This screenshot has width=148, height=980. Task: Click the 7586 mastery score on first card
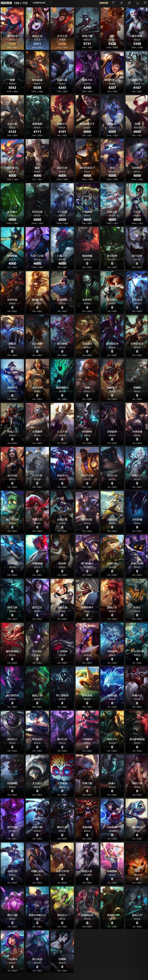point(12,44)
